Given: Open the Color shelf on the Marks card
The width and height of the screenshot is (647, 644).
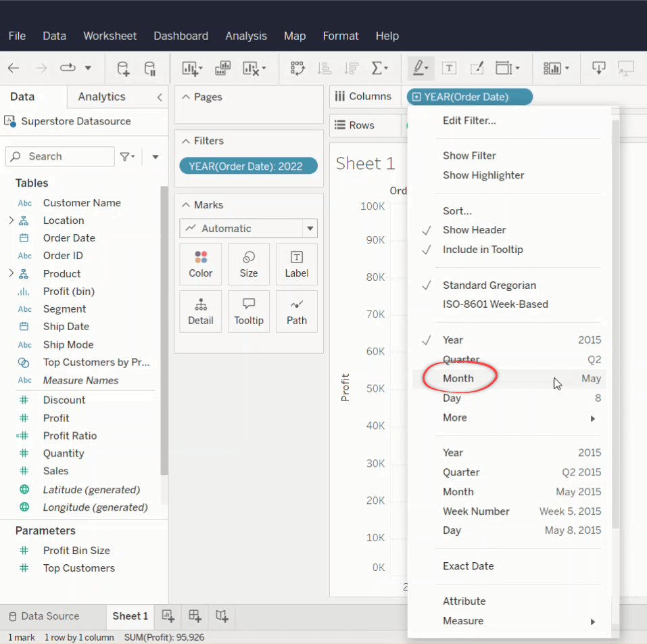Looking at the screenshot, I should click(x=200, y=264).
